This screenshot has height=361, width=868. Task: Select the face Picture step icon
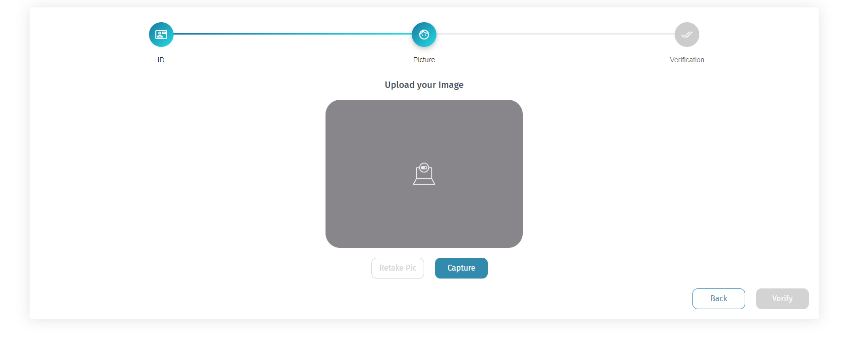[424, 35]
